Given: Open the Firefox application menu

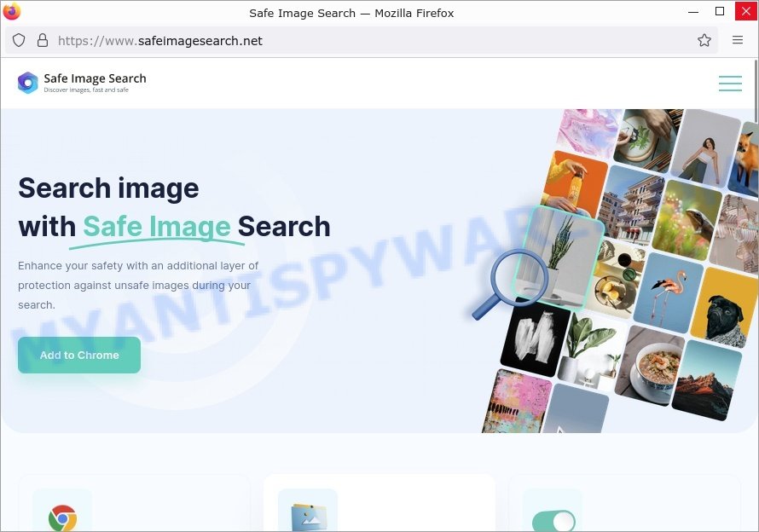Looking at the screenshot, I should point(737,40).
